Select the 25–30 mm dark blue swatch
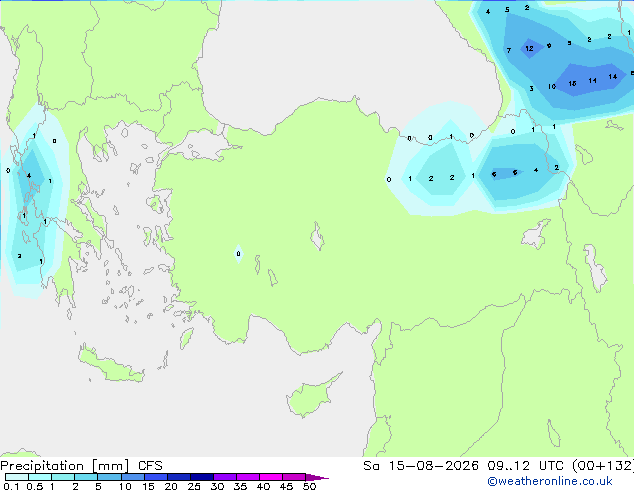This screenshot has width=634, height=490. [201, 477]
